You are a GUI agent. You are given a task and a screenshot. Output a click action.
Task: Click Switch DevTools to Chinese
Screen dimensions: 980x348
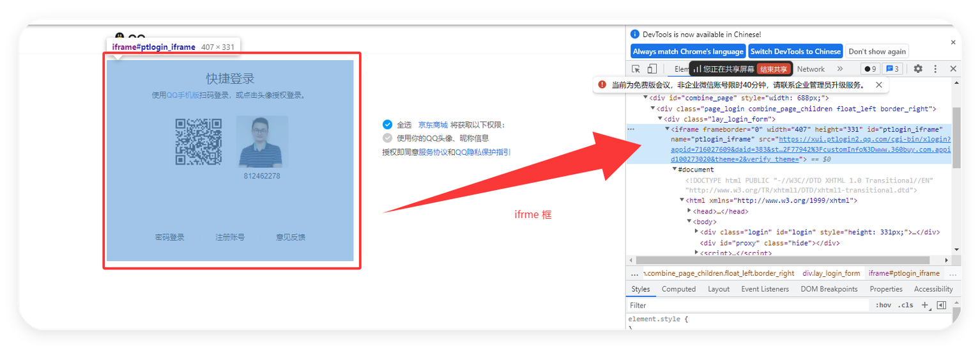coord(795,51)
